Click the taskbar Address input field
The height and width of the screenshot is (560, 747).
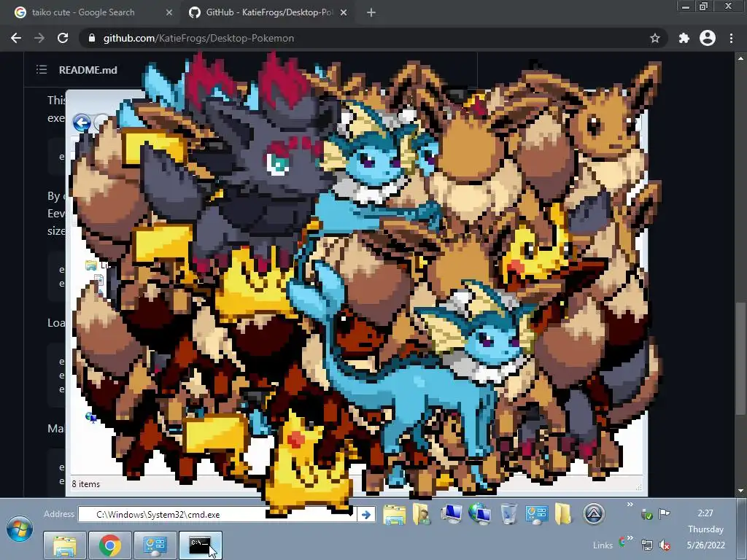[x=217, y=514]
